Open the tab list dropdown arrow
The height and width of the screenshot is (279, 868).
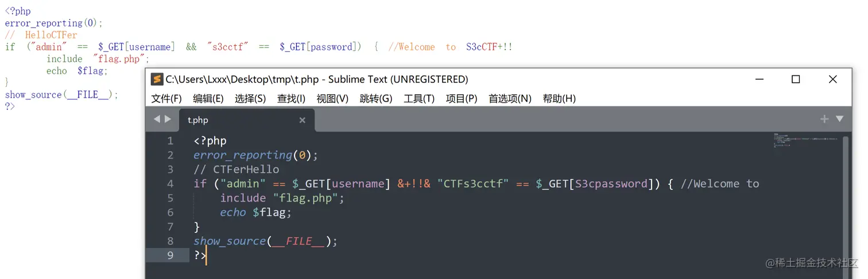coord(839,119)
